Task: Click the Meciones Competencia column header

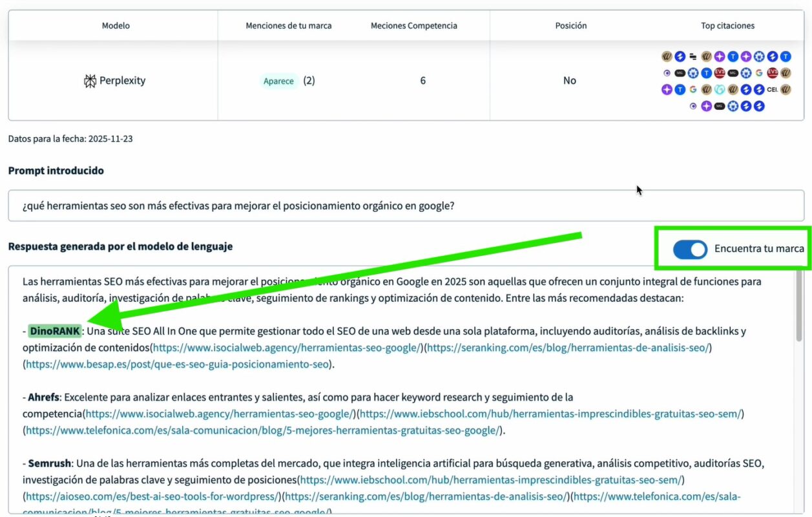Action: [414, 26]
